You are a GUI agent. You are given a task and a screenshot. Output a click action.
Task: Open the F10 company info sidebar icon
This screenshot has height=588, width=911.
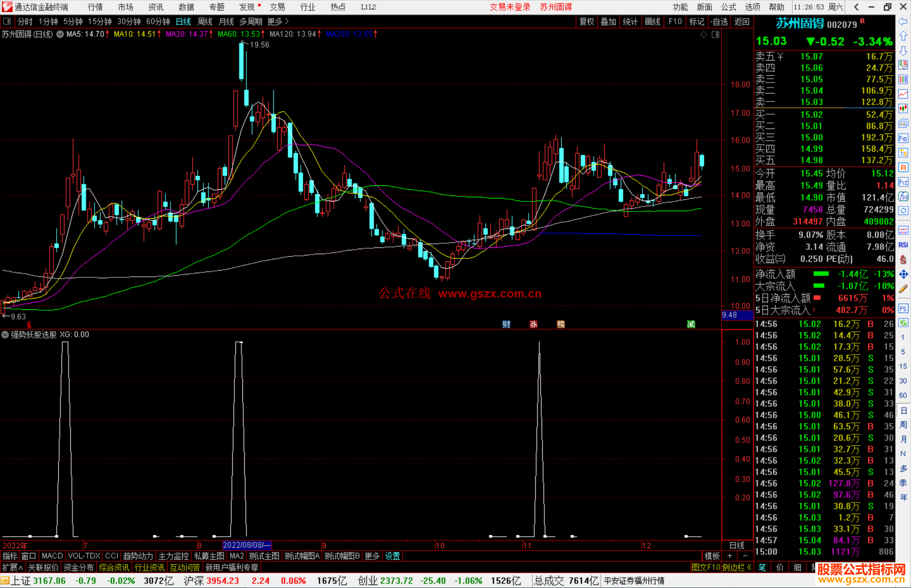[903, 139]
